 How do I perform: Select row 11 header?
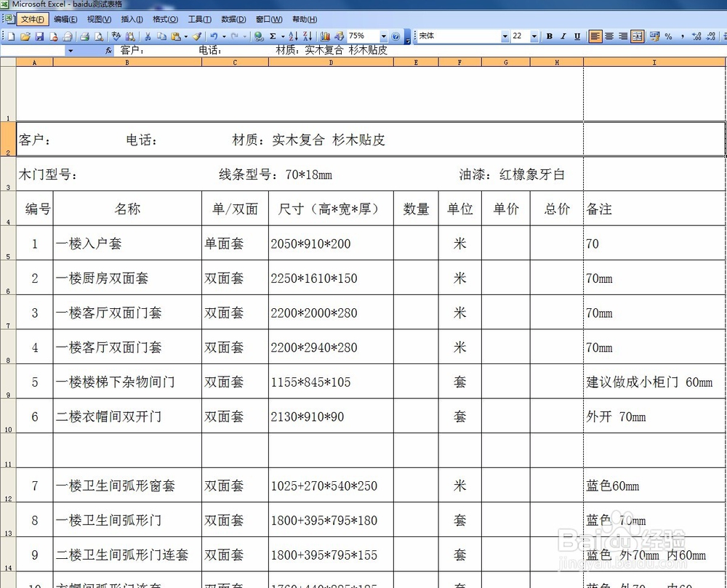(8, 451)
